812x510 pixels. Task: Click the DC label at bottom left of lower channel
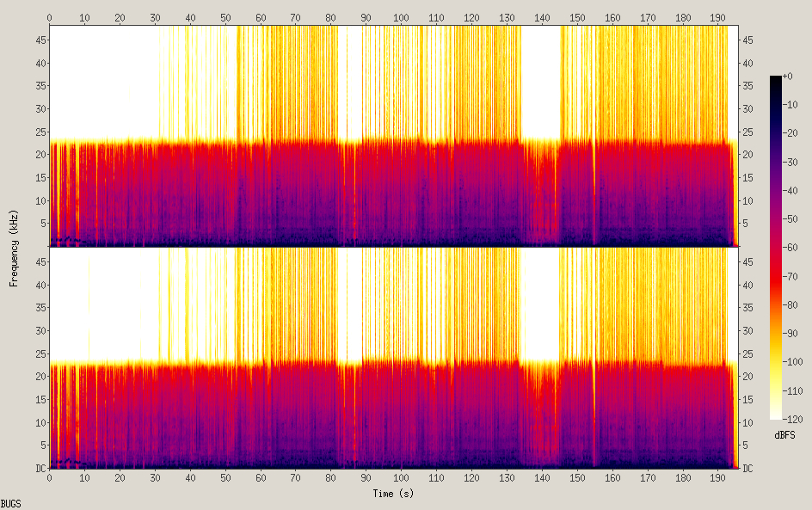(x=40, y=469)
